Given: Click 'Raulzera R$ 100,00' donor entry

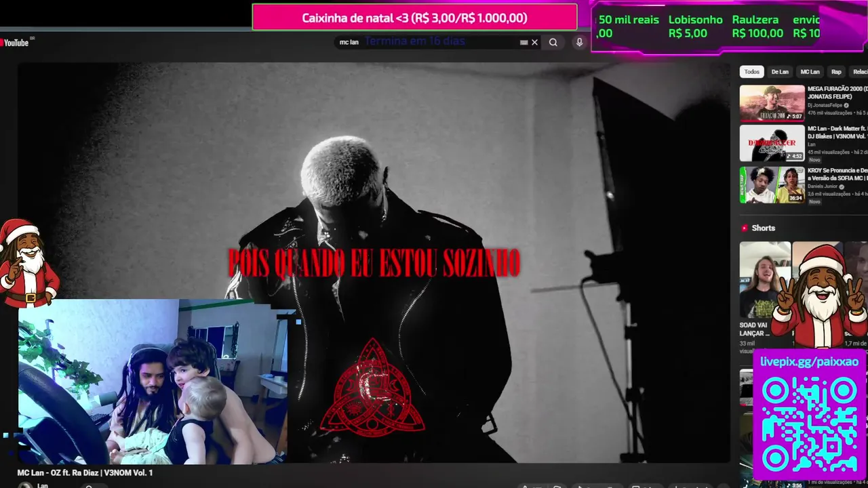Looking at the screenshot, I should pos(757,26).
